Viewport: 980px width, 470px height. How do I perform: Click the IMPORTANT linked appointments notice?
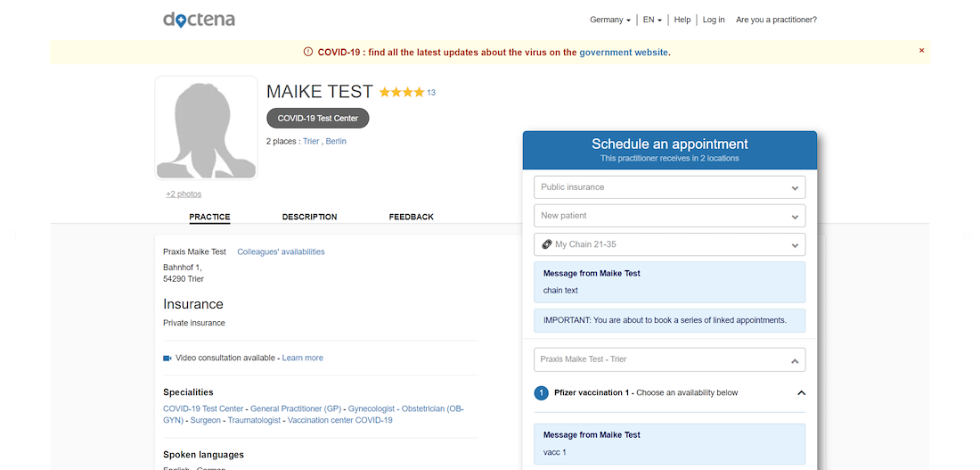coord(669,320)
